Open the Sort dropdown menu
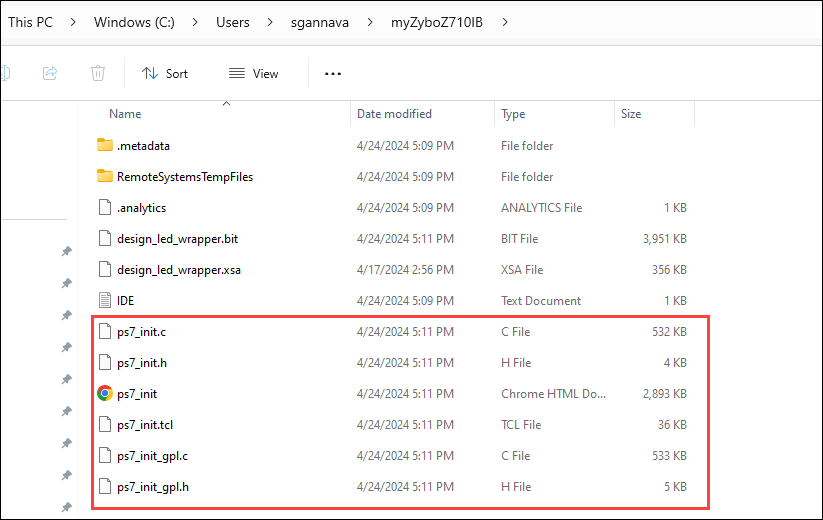This screenshot has height=520, width=823. click(165, 73)
